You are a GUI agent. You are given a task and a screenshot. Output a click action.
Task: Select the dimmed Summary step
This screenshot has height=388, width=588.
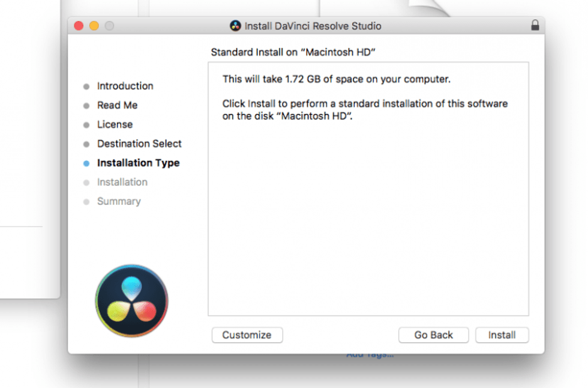point(119,201)
